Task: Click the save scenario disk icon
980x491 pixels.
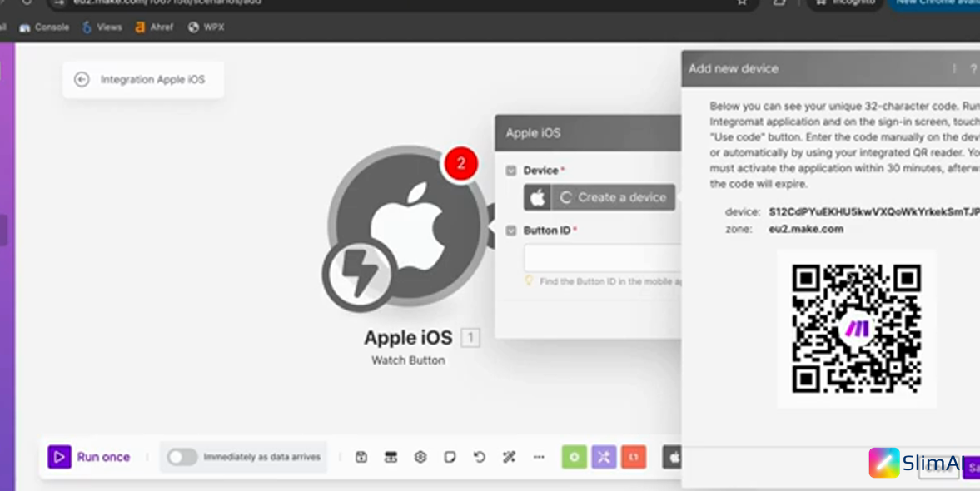Action: [361, 457]
